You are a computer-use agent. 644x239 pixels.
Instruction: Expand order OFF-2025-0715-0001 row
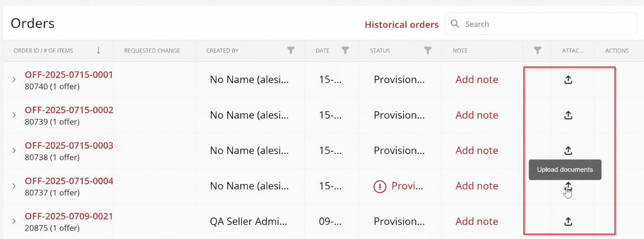point(14,80)
